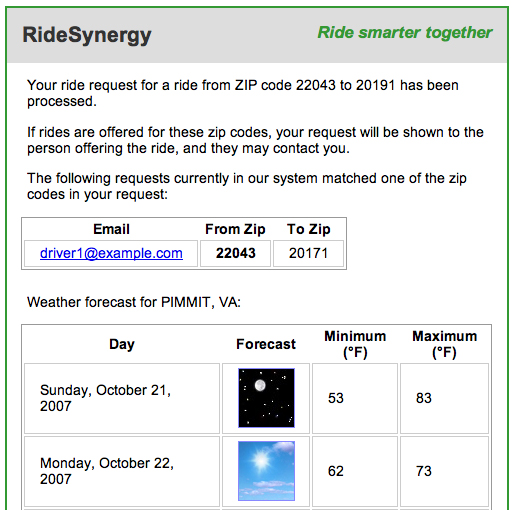Viewport: 516px width, 510px height.
Task: Click the Weather forecast for PIMMIT, VA heading
Action: [134, 302]
